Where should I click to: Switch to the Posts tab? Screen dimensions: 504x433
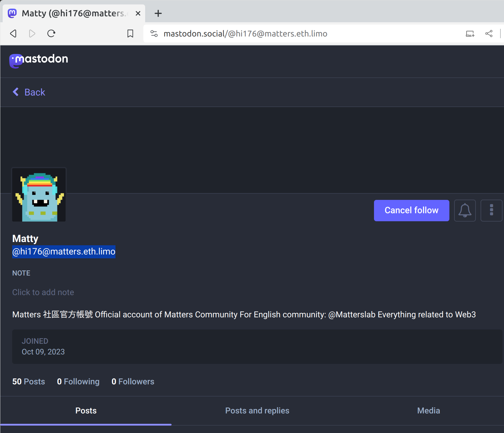coord(86,411)
